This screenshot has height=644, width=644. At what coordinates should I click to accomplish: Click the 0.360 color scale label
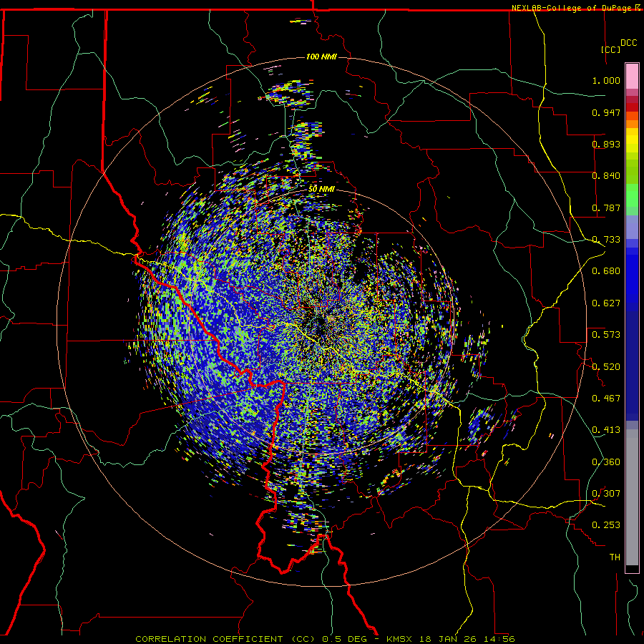tap(606, 462)
